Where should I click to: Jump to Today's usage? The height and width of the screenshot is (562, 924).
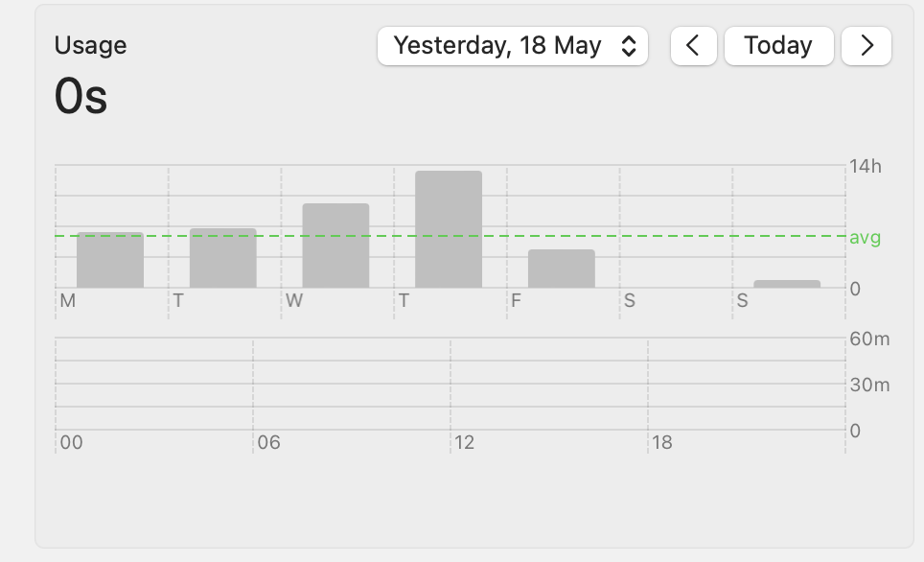[778, 46]
